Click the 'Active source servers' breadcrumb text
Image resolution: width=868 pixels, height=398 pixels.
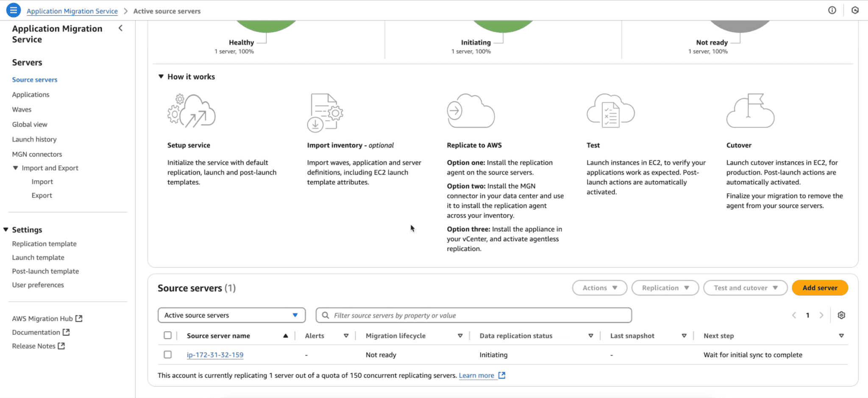(x=167, y=11)
